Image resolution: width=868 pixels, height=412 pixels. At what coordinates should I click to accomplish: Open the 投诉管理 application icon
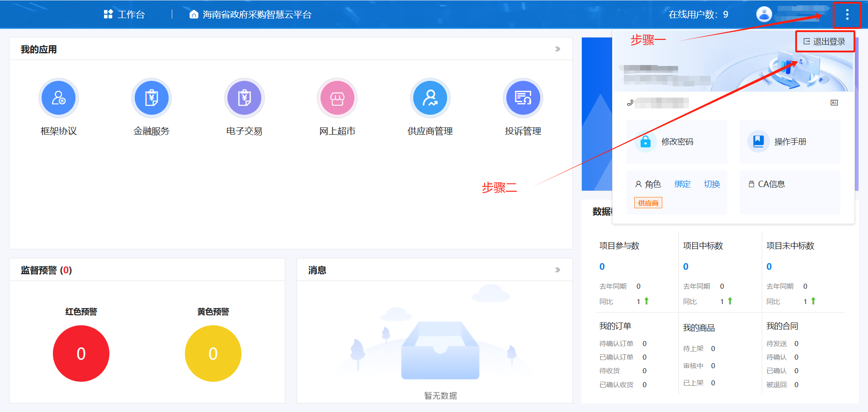pyautogui.click(x=523, y=98)
